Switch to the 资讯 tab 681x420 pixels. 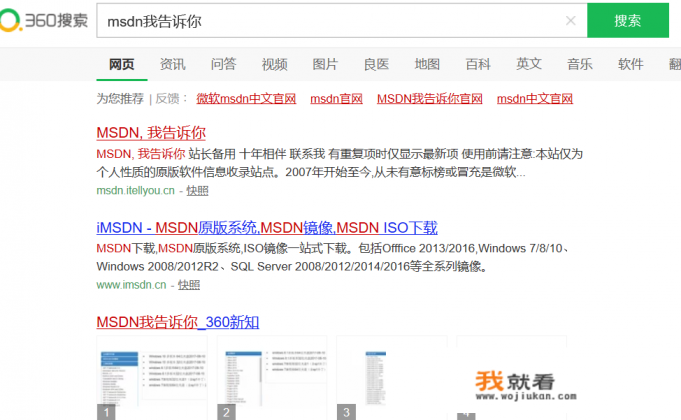coord(172,64)
